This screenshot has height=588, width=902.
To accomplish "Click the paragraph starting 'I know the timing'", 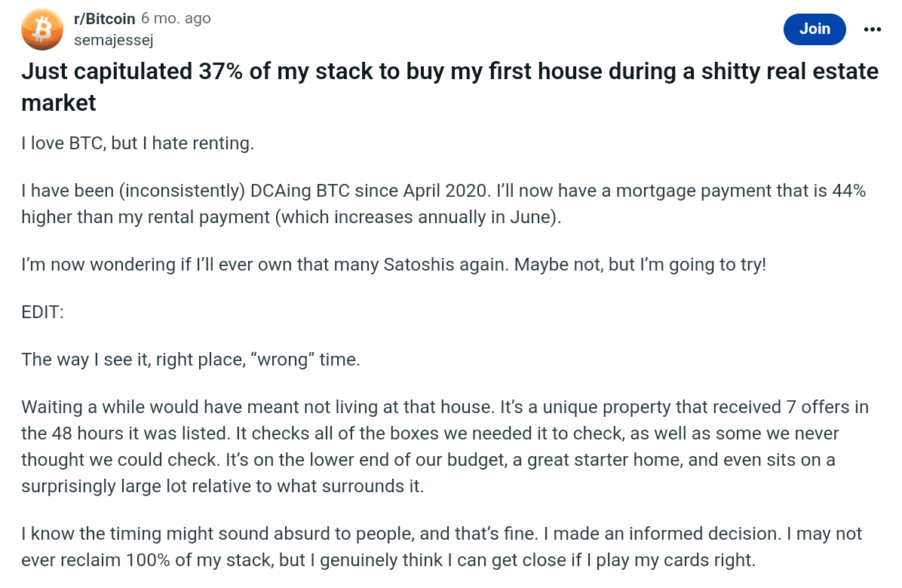I will click(441, 548).
